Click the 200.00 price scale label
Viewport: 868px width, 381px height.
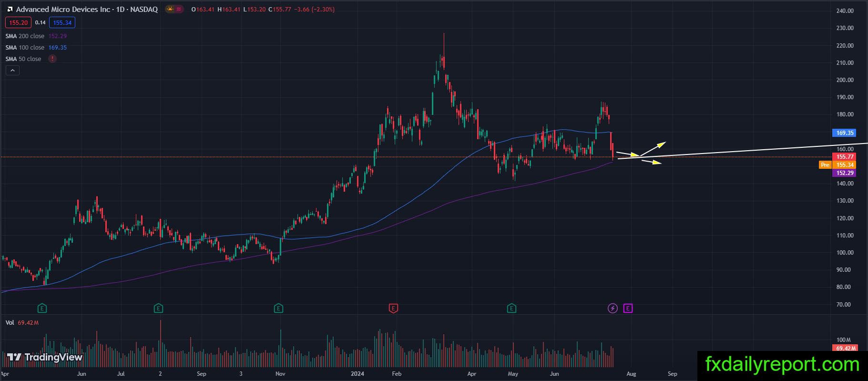click(845, 80)
